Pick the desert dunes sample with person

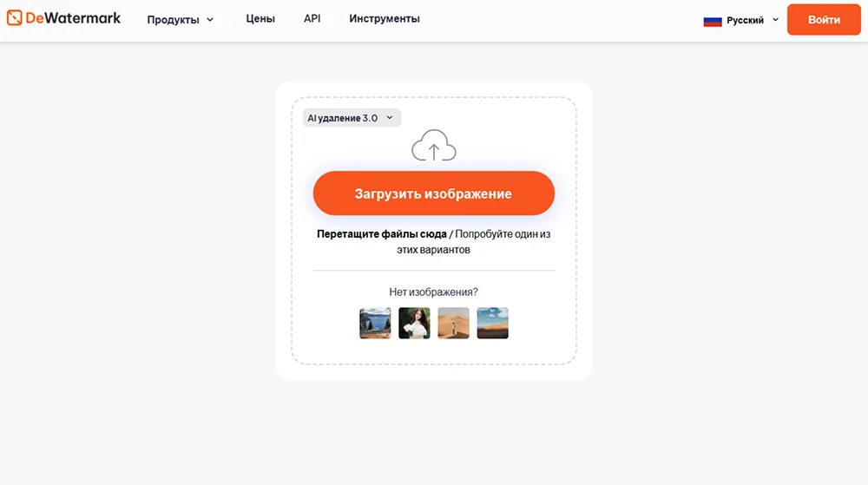pyautogui.click(x=453, y=323)
